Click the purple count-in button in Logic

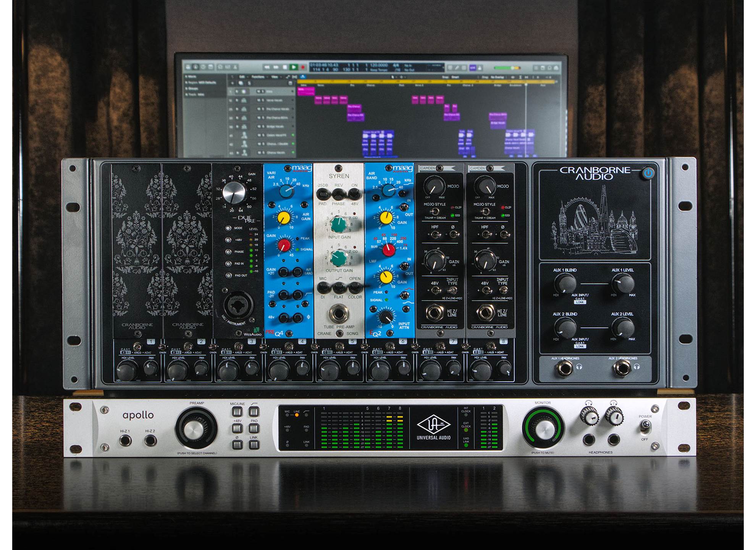(473, 68)
